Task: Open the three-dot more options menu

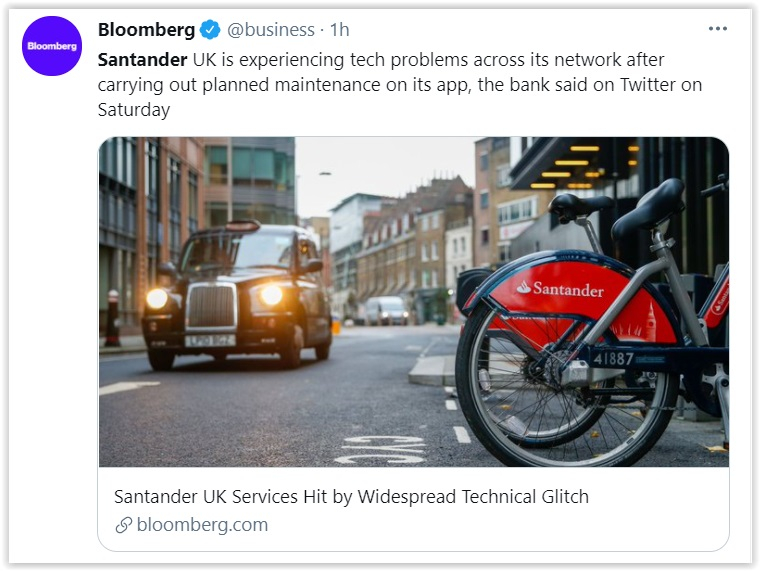Action: [x=717, y=29]
